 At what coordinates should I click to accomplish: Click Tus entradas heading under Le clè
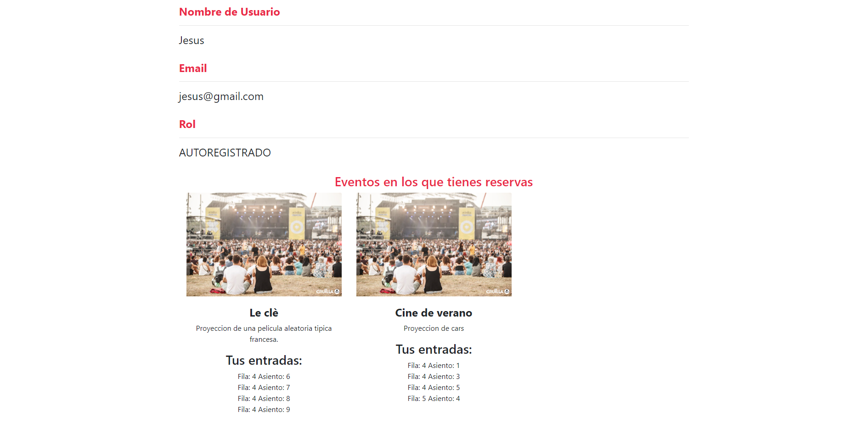tap(264, 361)
